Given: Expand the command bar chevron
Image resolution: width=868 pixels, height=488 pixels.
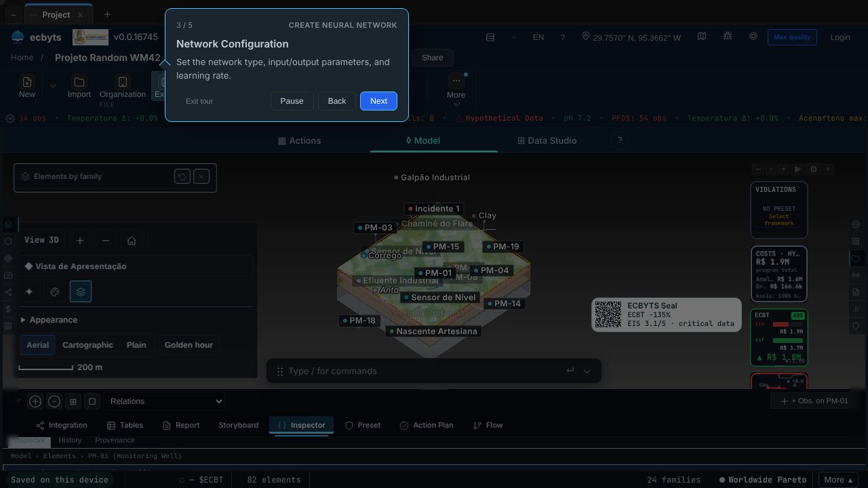Looking at the screenshot, I should tap(587, 371).
